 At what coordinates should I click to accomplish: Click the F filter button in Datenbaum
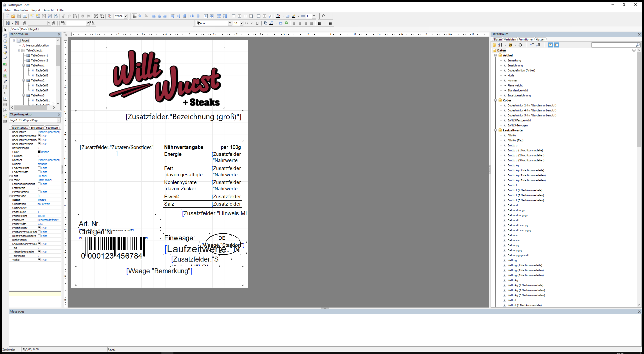550,45
